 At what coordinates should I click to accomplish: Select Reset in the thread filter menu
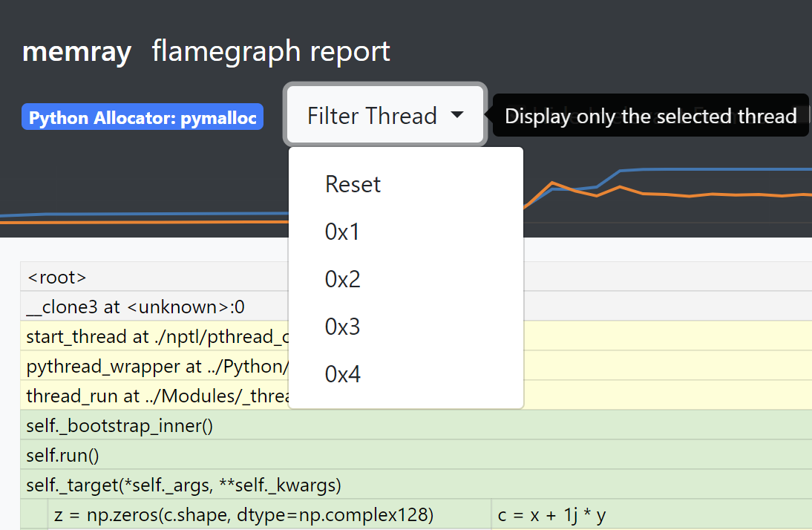tap(353, 183)
